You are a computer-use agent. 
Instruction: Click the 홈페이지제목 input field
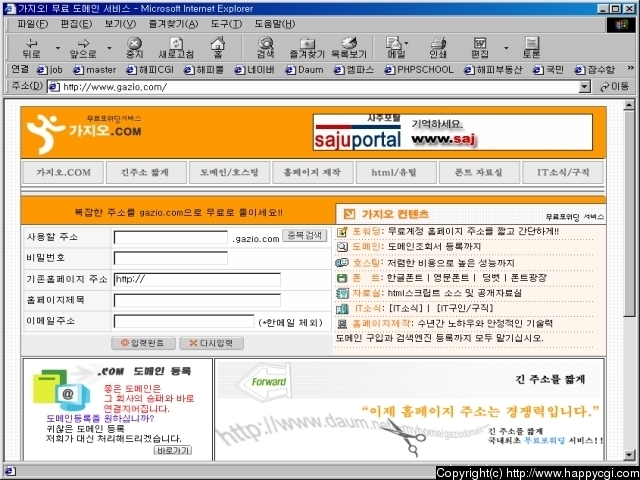(x=197, y=300)
